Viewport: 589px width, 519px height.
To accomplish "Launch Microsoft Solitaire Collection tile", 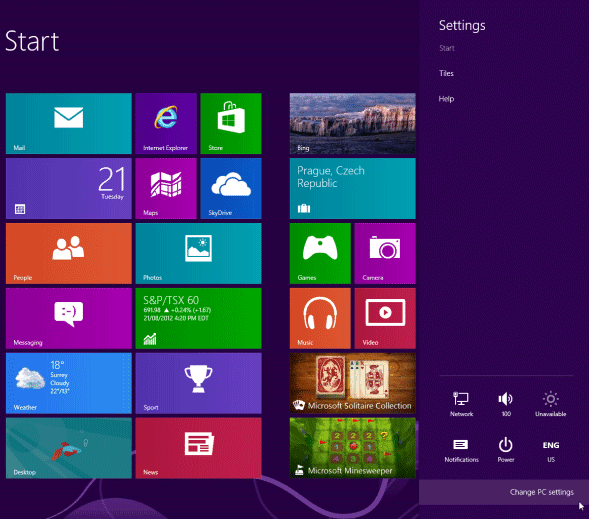I will pos(353,383).
